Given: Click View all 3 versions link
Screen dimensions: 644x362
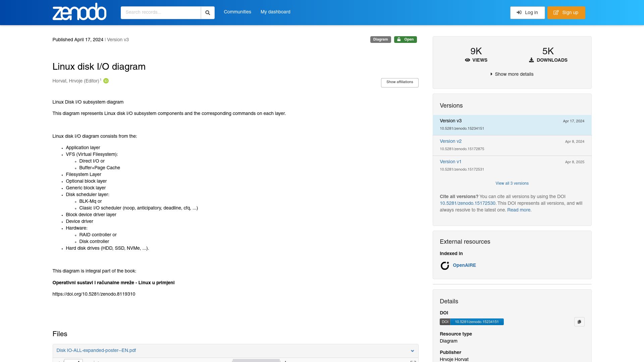Looking at the screenshot, I should 512,183.
